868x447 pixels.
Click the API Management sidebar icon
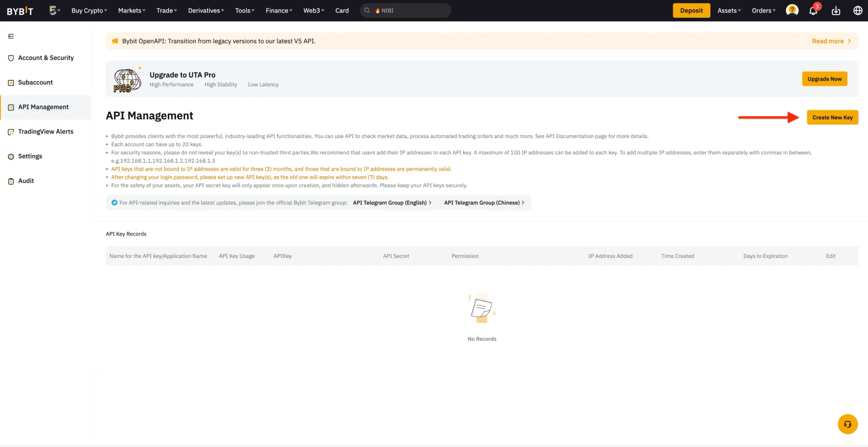click(11, 108)
